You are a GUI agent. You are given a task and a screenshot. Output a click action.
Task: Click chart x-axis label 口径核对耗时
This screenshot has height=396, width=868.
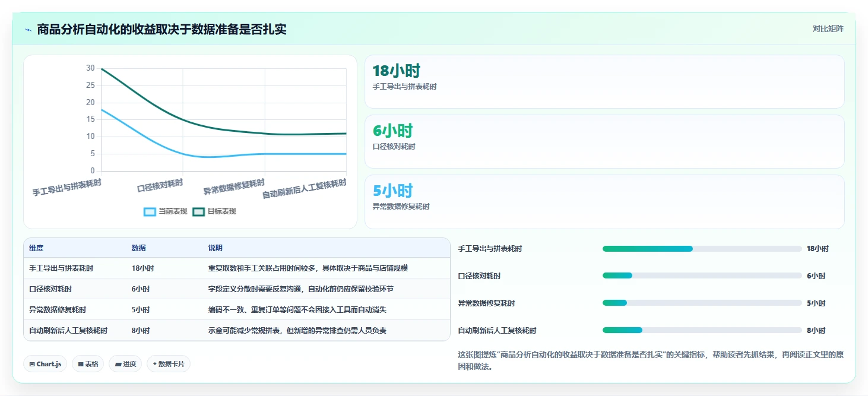point(160,185)
